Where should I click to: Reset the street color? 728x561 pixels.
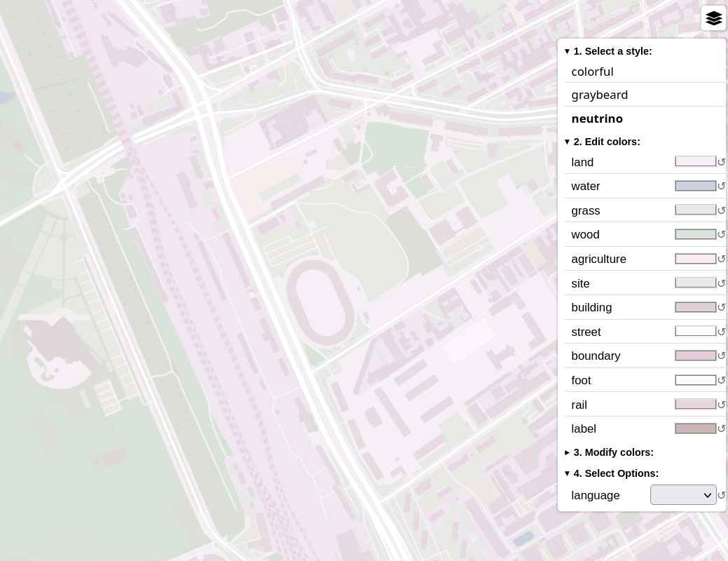click(721, 332)
